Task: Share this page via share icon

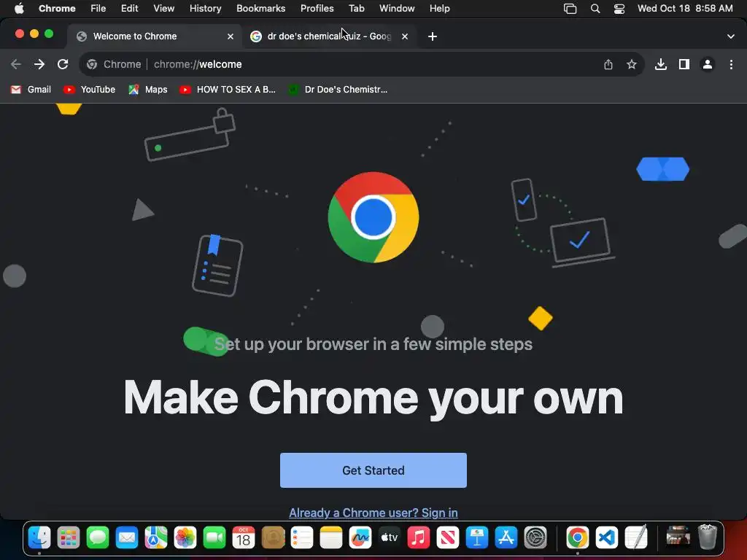Action: (608, 64)
